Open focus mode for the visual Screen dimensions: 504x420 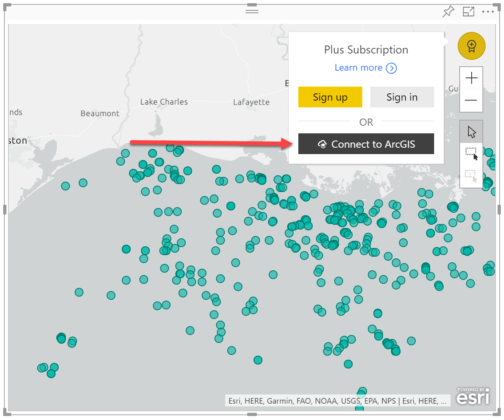[468, 12]
